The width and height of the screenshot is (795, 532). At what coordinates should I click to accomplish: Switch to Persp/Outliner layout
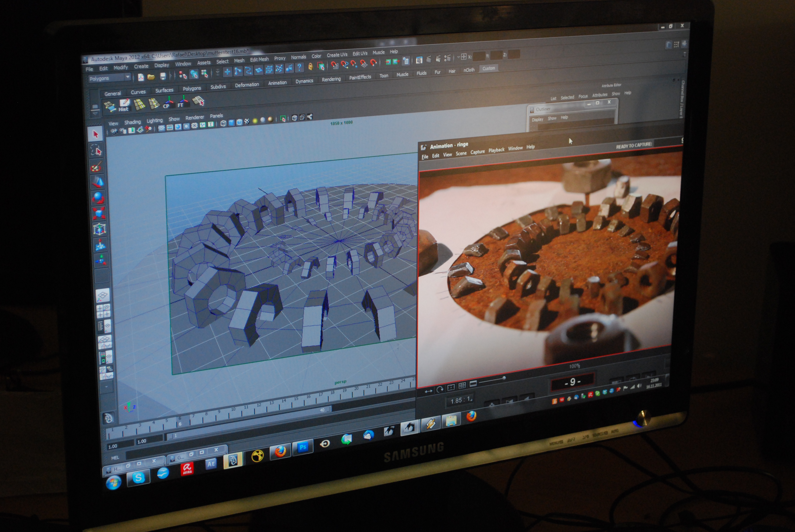104,327
